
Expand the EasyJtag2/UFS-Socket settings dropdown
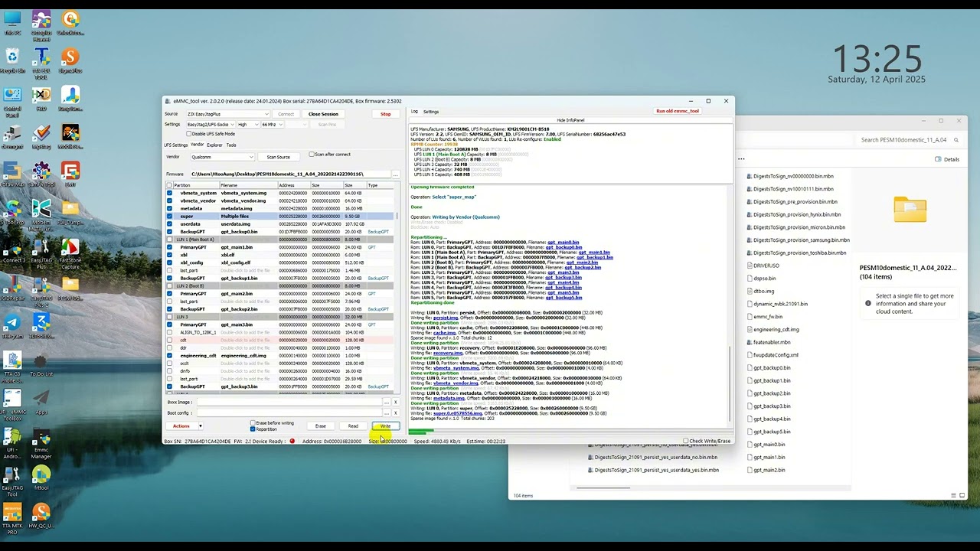[210, 125]
